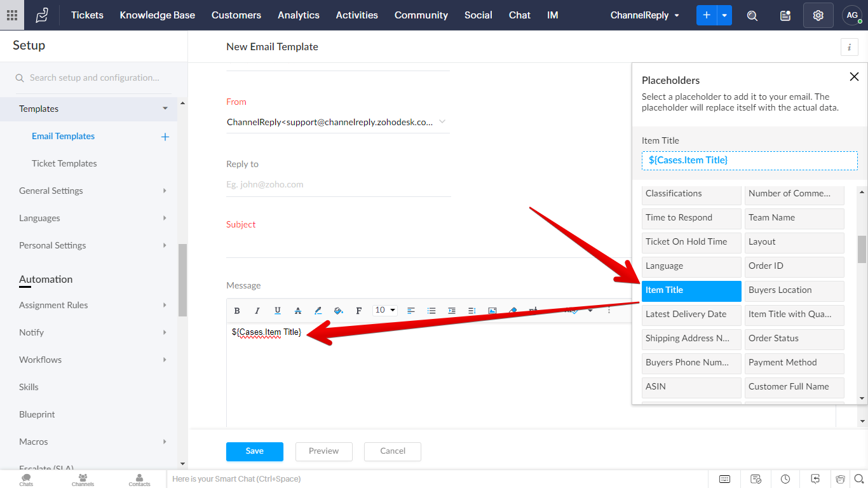The height and width of the screenshot is (488, 868).
Task: Click the Preview button
Action: [x=324, y=451]
